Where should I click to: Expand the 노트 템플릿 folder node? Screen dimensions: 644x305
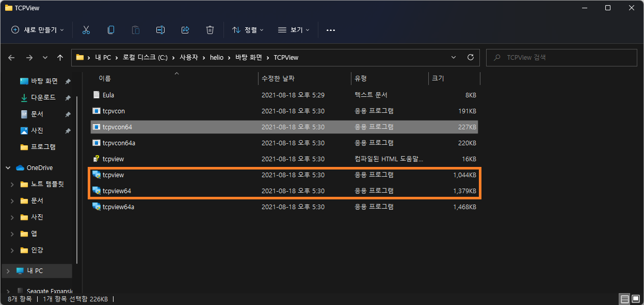point(13,184)
